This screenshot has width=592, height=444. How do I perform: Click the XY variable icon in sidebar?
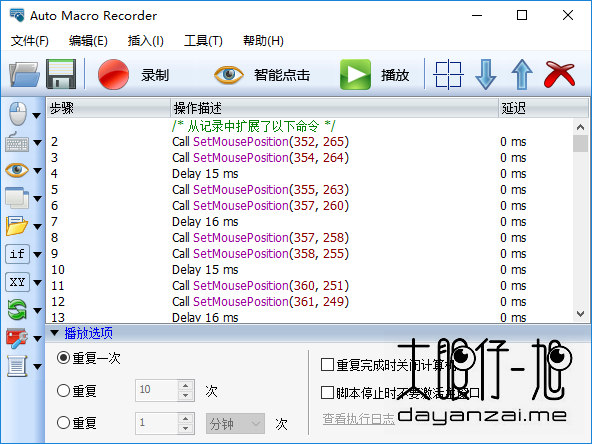17,282
